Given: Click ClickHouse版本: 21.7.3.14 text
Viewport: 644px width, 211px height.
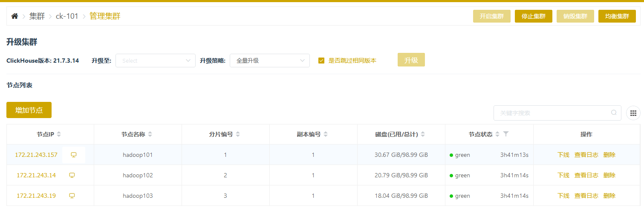Looking at the screenshot, I should (43, 61).
